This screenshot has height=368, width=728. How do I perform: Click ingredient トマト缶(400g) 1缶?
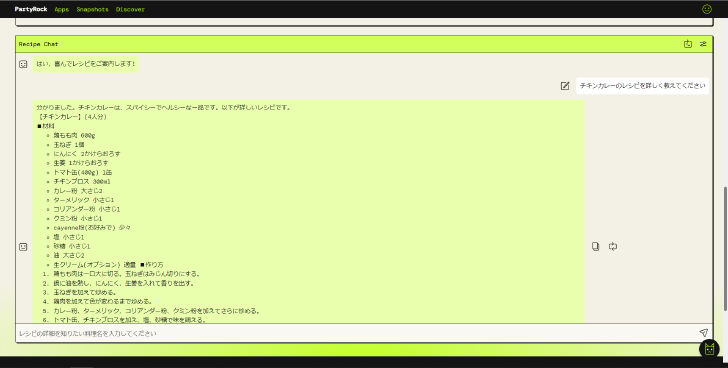point(83,172)
